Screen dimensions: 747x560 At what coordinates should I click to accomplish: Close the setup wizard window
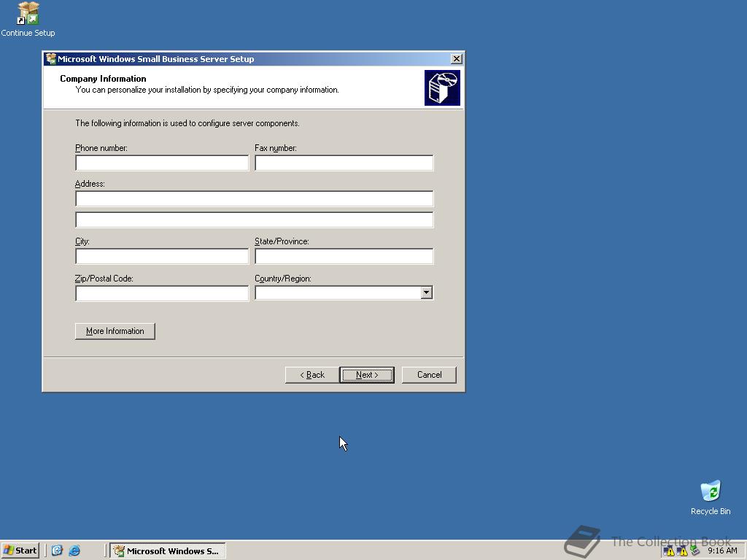(x=456, y=58)
